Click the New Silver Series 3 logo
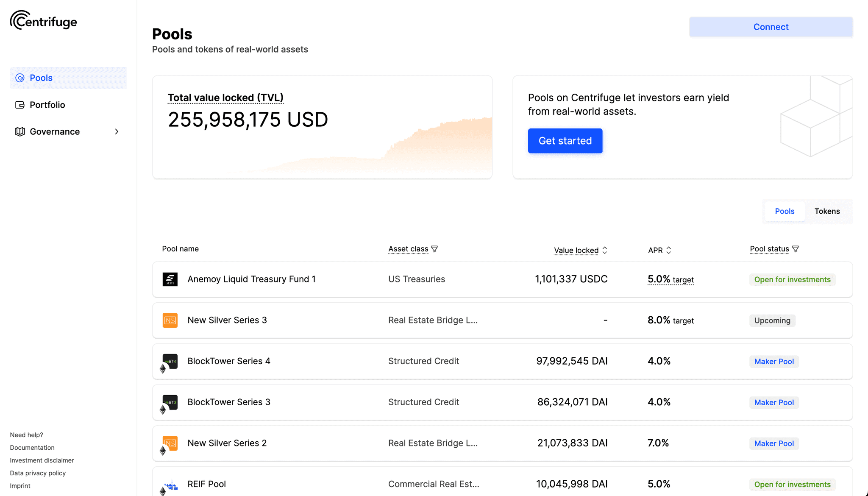Image resolution: width=868 pixels, height=496 pixels. pyautogui.click(x=170, y=320)
